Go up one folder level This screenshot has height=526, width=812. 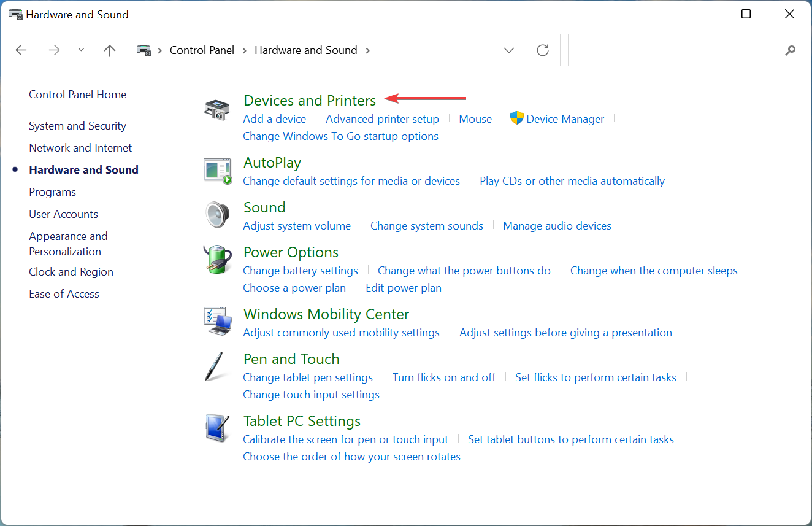click(110, 50)
